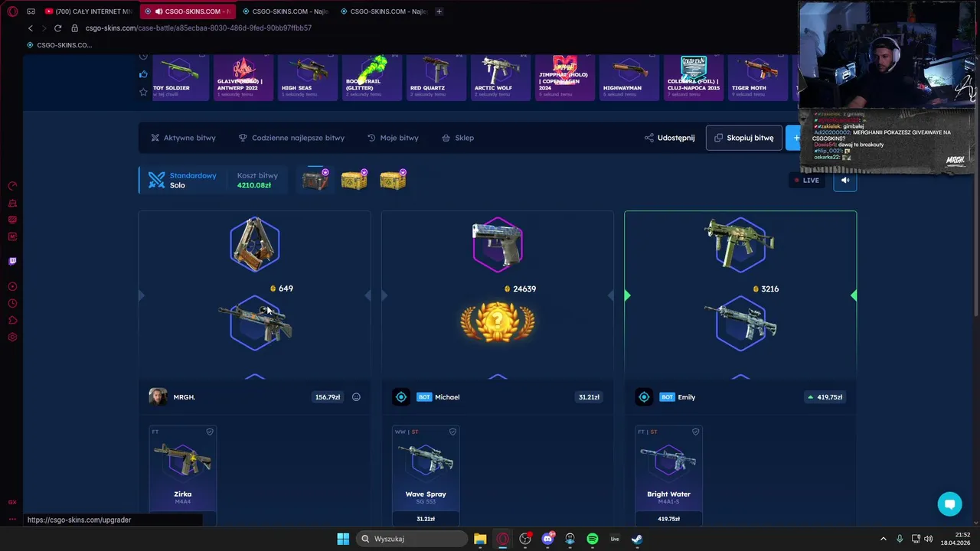Open the Red Quartz live drop card
Image resolution: width=980 pixels, height=551 pixels.
click(x=436, y=77)
